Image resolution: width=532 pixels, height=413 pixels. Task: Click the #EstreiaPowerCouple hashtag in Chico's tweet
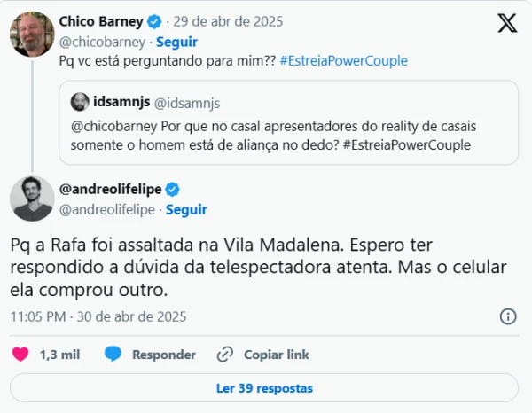(343, 61)
